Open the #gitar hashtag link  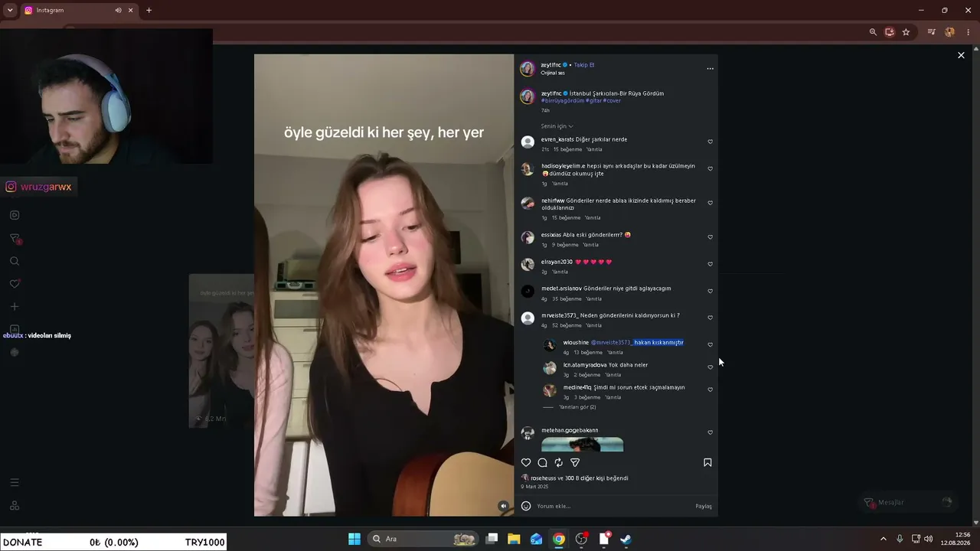[594, 100]
